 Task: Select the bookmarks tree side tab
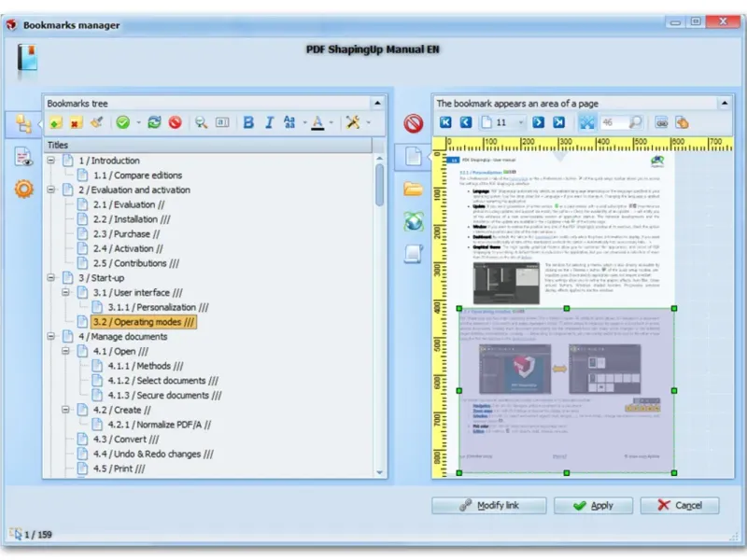(23, 124)
